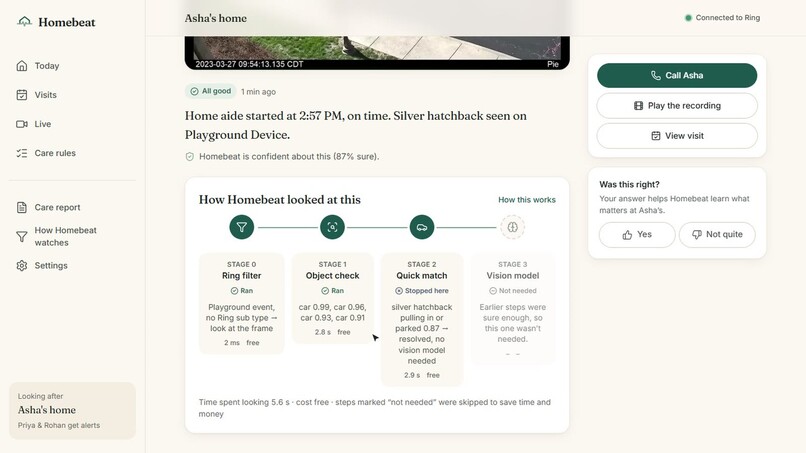Click the Settings gear icon

(x=22, y=265)
